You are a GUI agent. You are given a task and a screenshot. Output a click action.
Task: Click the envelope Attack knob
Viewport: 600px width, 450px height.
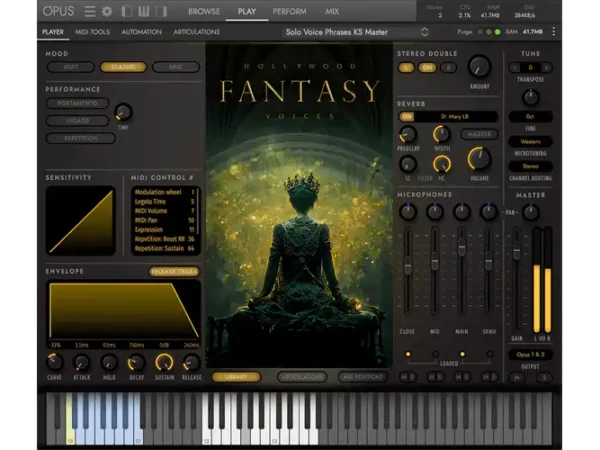point(82,363)
